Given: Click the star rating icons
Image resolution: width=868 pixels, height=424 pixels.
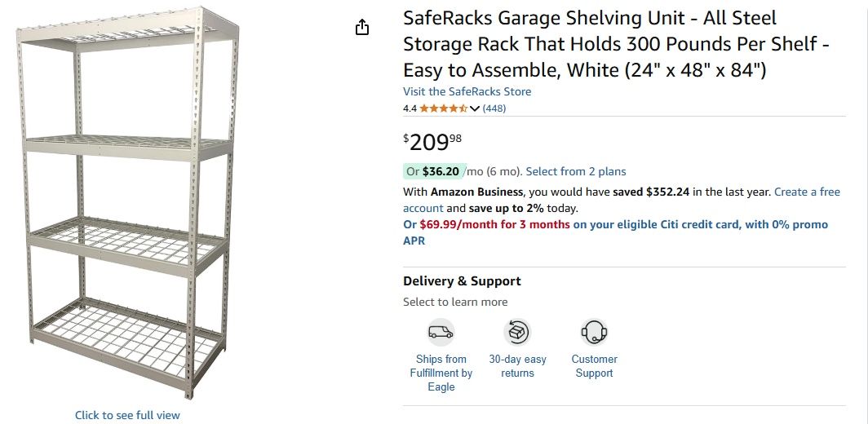Looking at the screenshot, I should pyautogui.click(x=443, y=108).
